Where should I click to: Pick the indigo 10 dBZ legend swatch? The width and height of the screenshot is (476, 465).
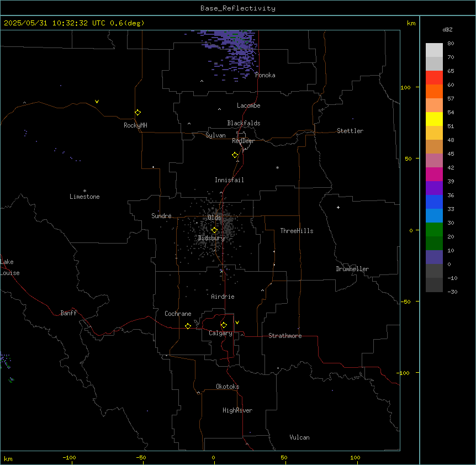point(434,257)
